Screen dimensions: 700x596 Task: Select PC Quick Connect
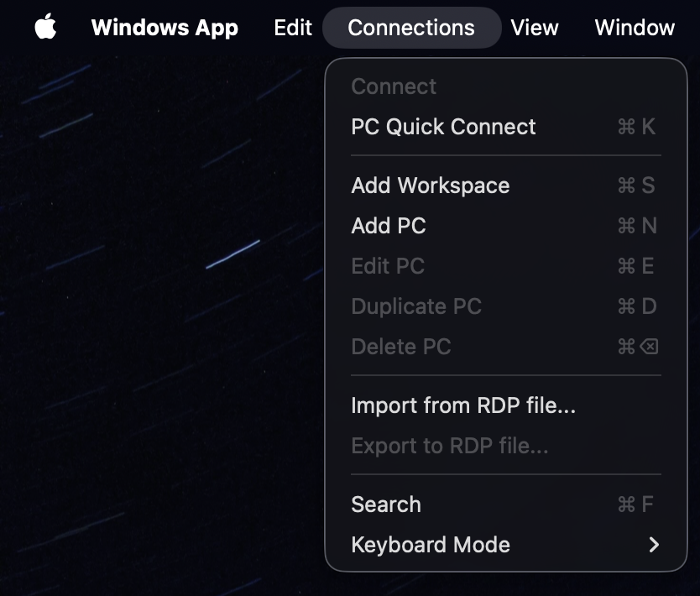(506, 127)
